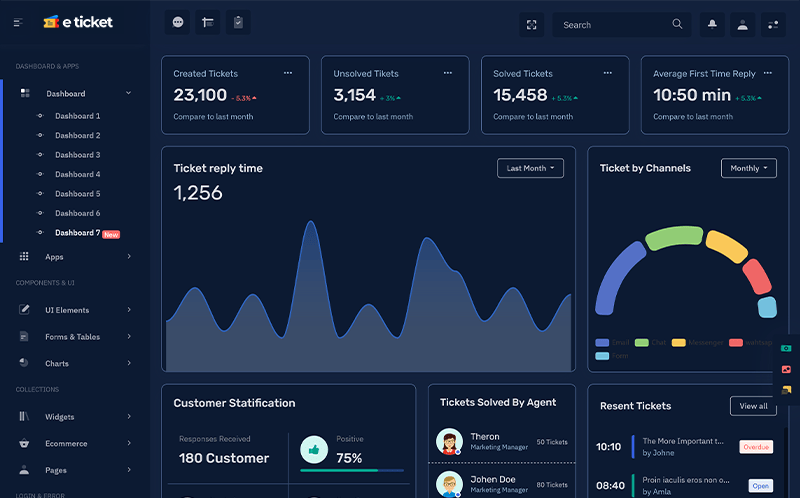Click the Overdue badge on first ticket

(x=756, y=447)
